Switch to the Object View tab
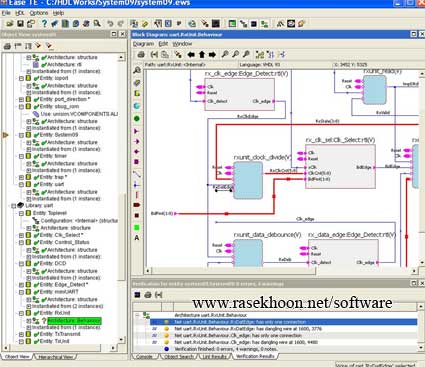 17,357
